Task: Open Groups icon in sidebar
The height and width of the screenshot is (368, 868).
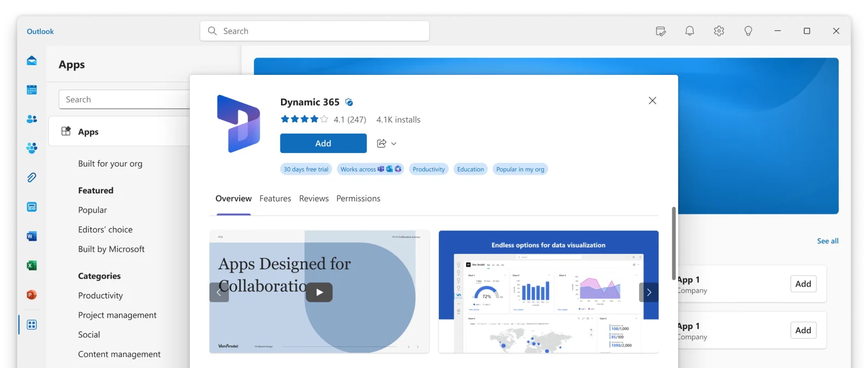Action: tap(31, 148)
